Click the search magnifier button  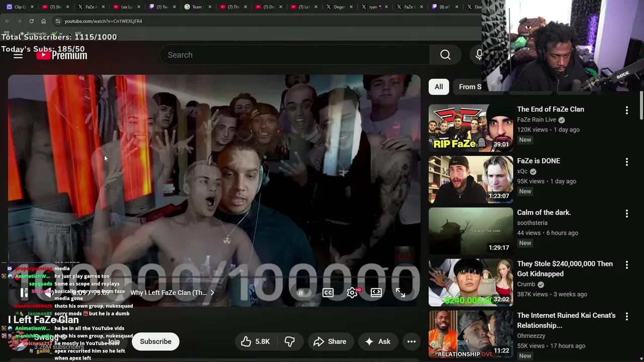click(x=445, y=55)
